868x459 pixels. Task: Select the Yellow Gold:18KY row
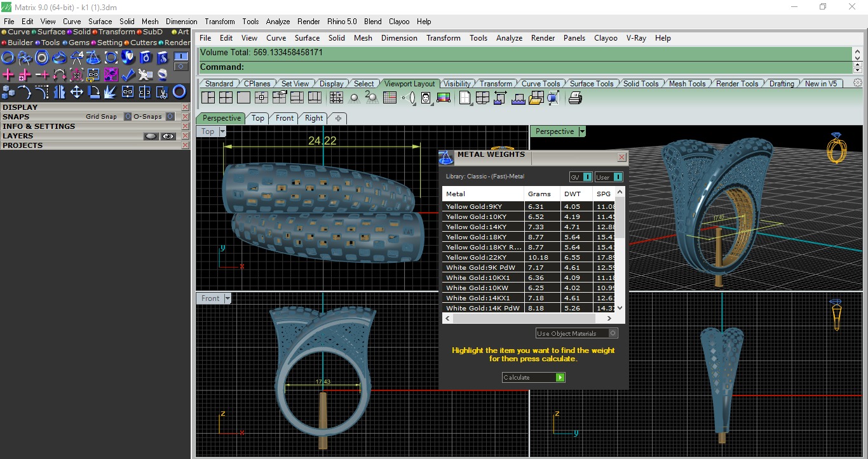point(529,237)
